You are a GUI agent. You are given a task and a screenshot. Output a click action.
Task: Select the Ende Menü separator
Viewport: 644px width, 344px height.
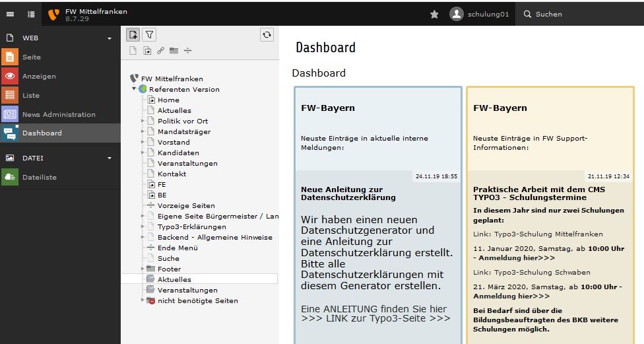[x=178, y=248]
